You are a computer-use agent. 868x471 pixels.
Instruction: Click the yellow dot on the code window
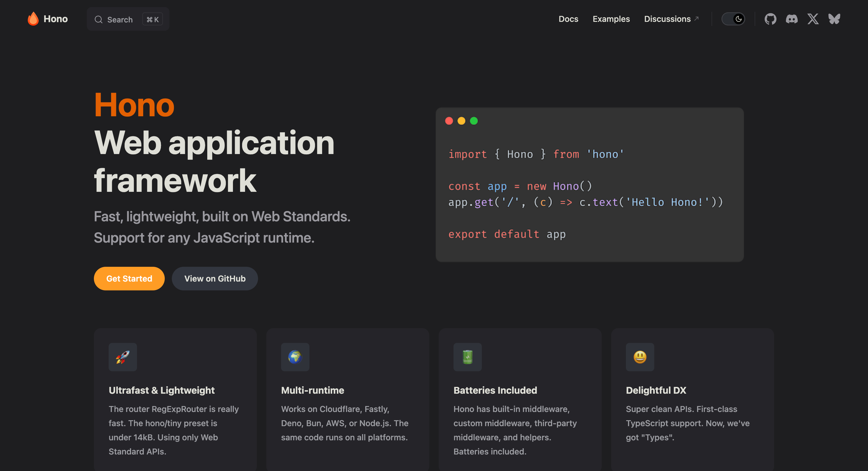[x=461, y=121]
